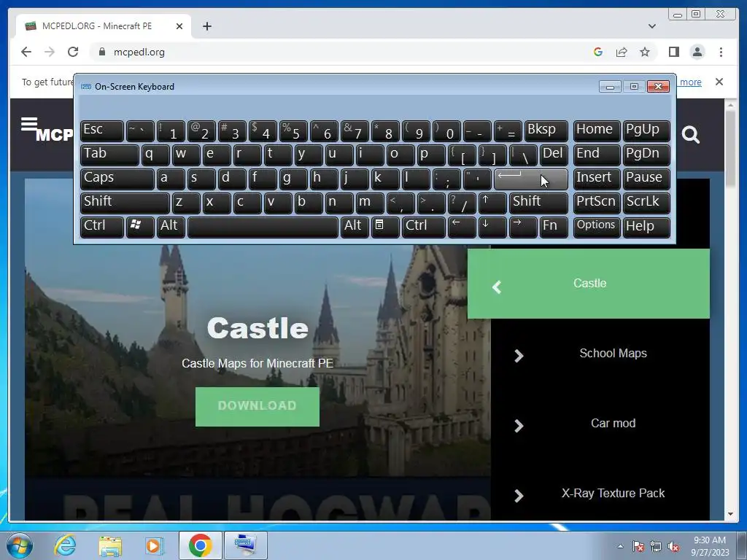Open Windows Media Player from taskbar
This screenshot has height=560, width=747.
[155, 545]
